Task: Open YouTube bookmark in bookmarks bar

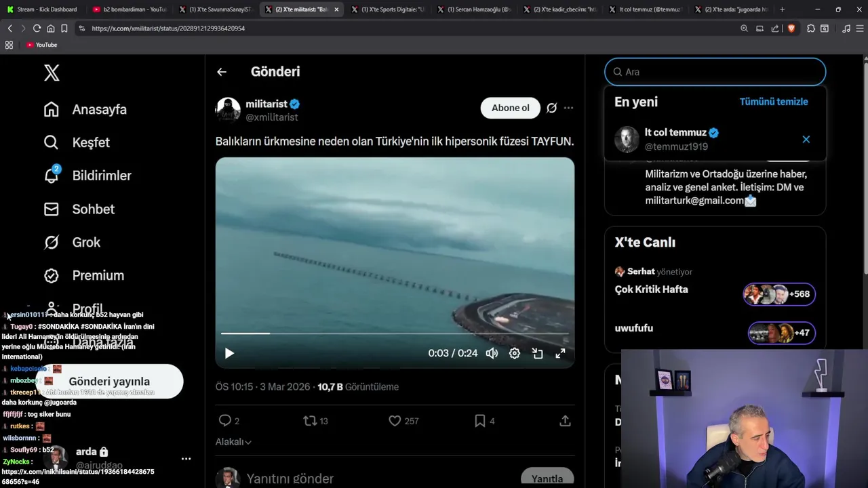Action: pyautogui.click(x=41, y=45)
